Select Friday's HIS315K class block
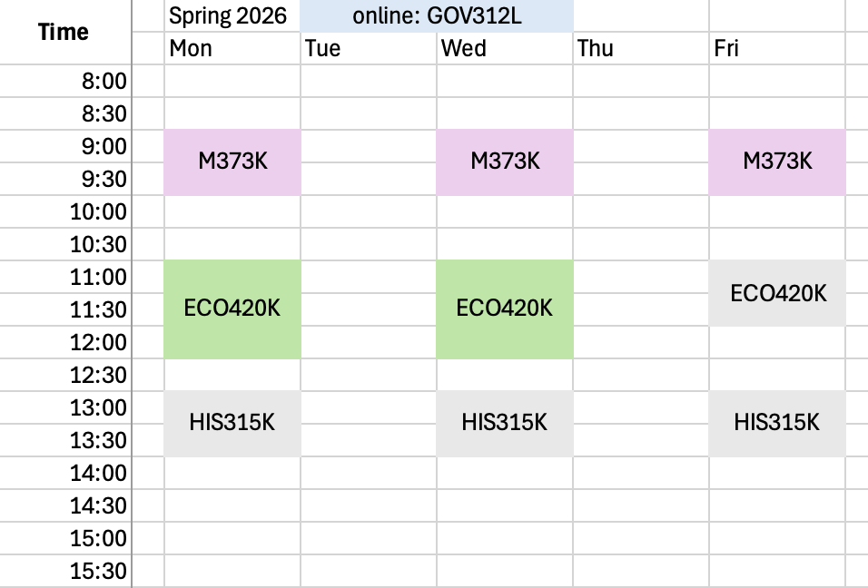This screenshot has height=588, width=868. [x=777, y=423]
